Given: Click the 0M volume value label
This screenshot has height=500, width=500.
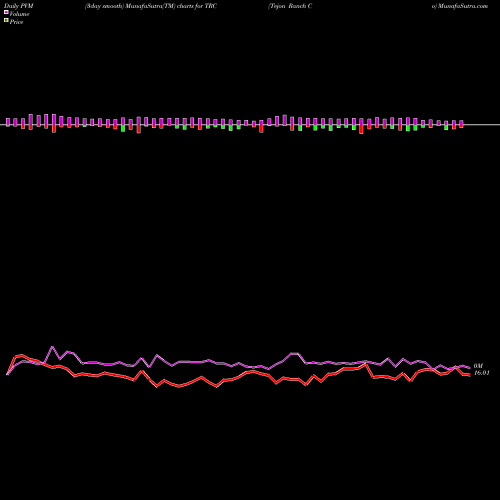Looking at the screenshot, I should point(478,366).
